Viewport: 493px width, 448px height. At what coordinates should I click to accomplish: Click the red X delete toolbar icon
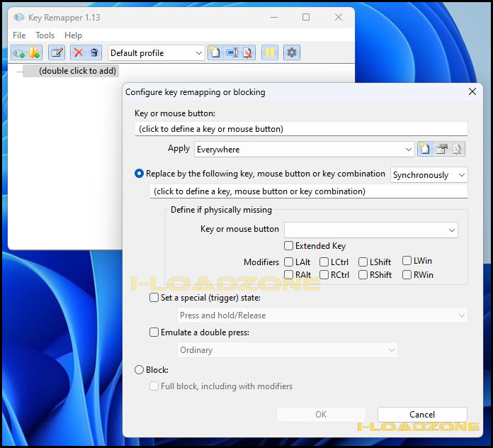click(79, 52)
